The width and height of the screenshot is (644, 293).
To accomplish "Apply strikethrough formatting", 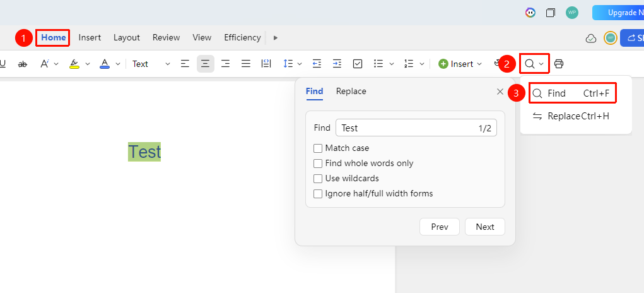I will pos(23,64).
